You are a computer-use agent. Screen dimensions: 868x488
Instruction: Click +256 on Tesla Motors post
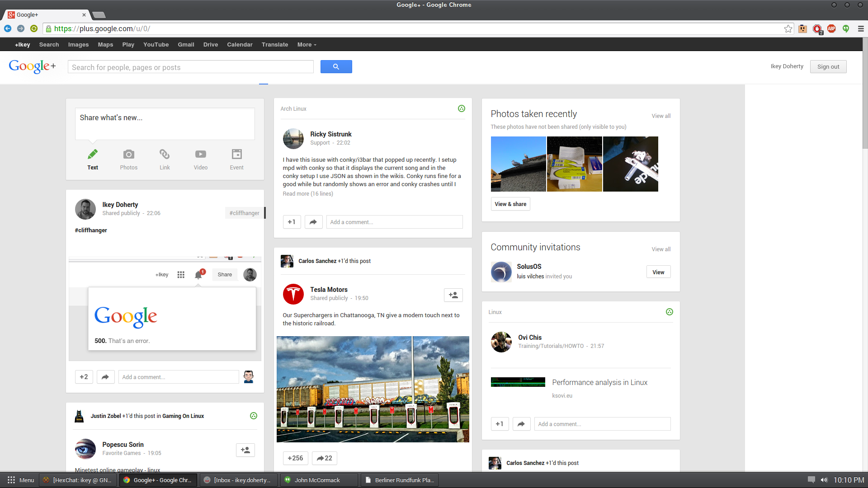296,458
